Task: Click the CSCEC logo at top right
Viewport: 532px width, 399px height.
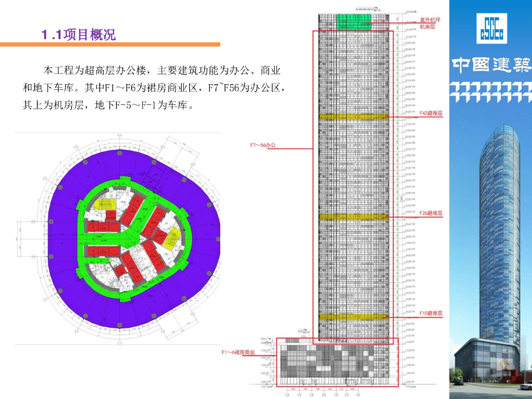Action: pyautogui.click(x=491, y=28)
